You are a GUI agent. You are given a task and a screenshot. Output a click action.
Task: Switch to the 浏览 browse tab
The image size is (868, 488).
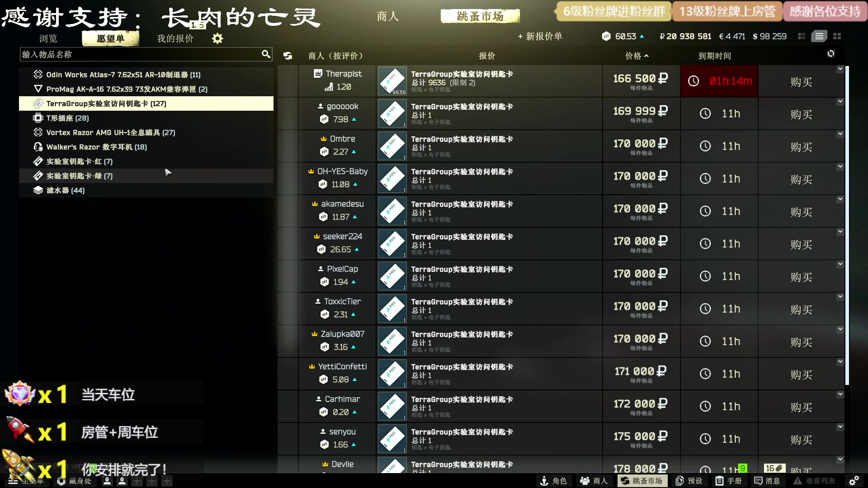(x=48, y=38)
